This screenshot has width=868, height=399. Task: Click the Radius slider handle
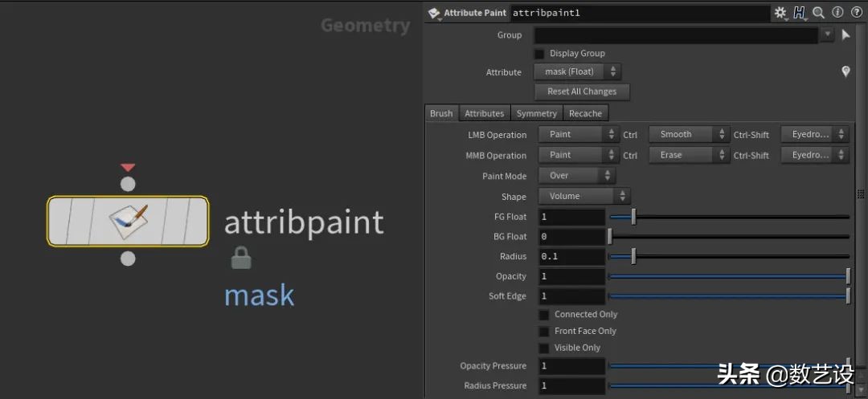633,257
